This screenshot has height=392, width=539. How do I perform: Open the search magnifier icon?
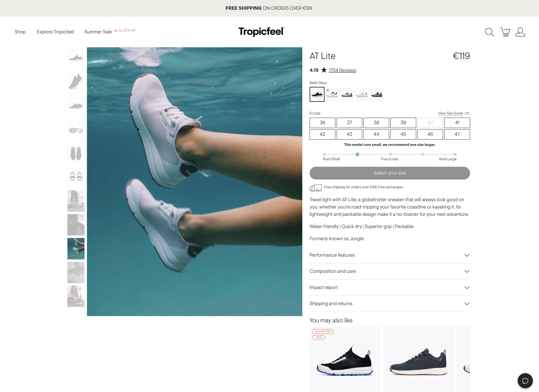(x=489, y=32)
